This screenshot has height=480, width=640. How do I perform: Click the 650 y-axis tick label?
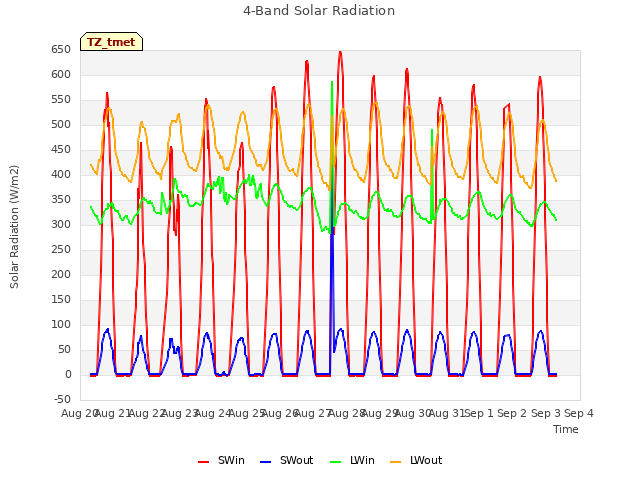coord(61,50)
